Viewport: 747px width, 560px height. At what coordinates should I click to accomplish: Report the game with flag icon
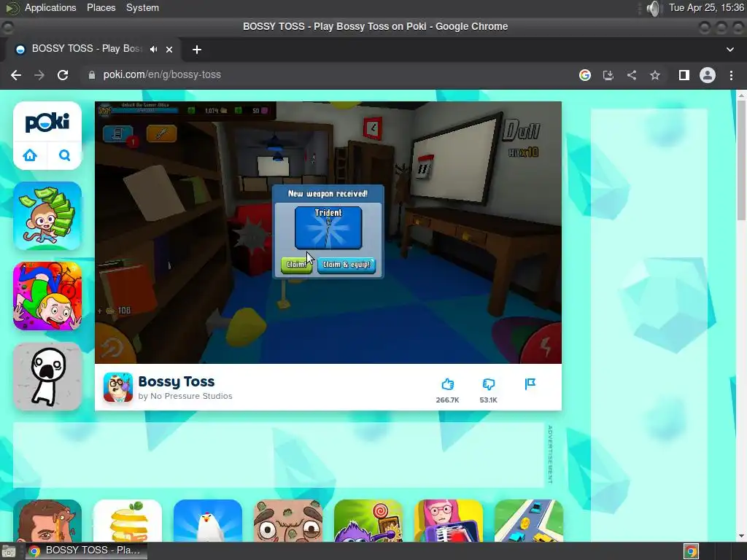coord(530,384)
